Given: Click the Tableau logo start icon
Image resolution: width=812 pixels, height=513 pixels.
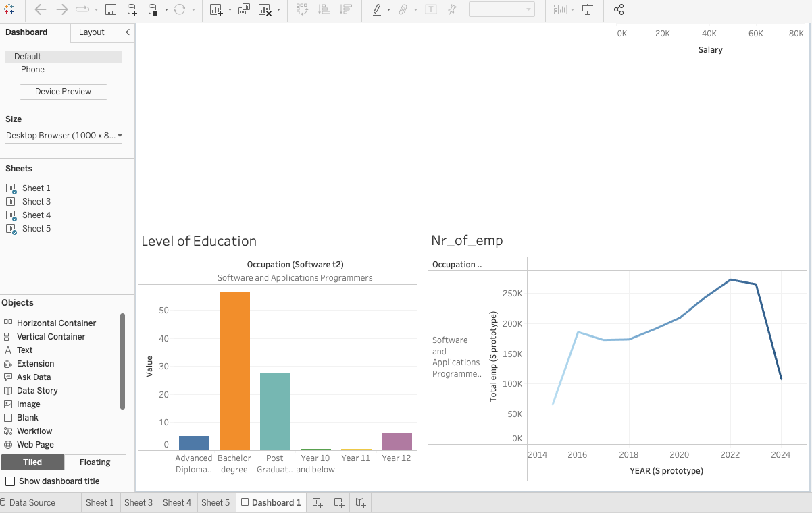Looking at the screenshot, I should coord(10,9).
